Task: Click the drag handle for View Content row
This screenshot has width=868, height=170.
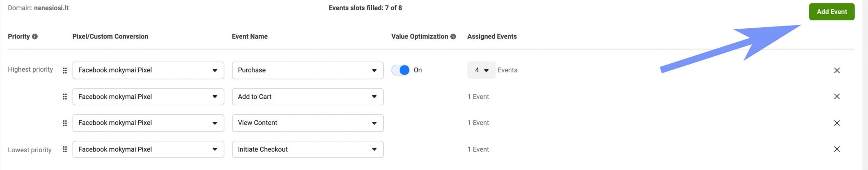Action: point(65,123)
